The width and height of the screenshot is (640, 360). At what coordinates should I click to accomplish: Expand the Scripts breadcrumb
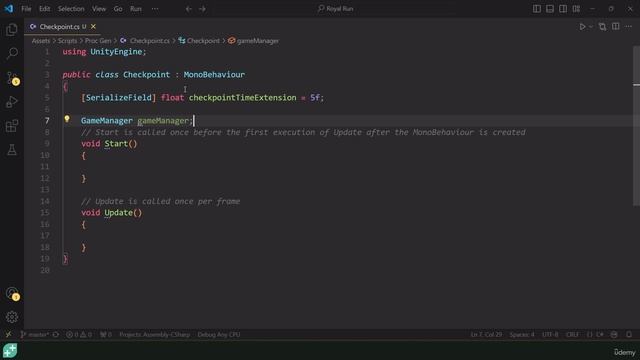point(67,41)
